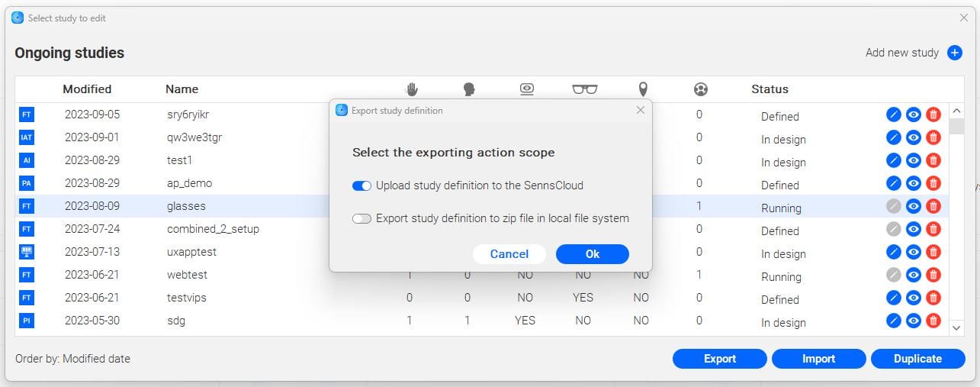Click the scrollbar down arrow in study list
The height and width of the screenshot is (387, 980).
957,327
